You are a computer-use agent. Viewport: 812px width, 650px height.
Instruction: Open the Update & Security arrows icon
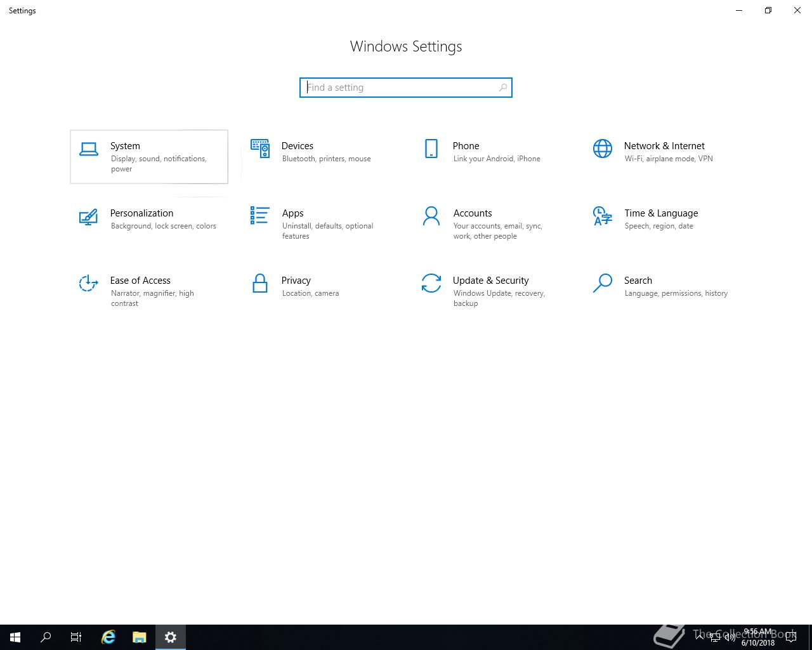(x=431, y=283)
